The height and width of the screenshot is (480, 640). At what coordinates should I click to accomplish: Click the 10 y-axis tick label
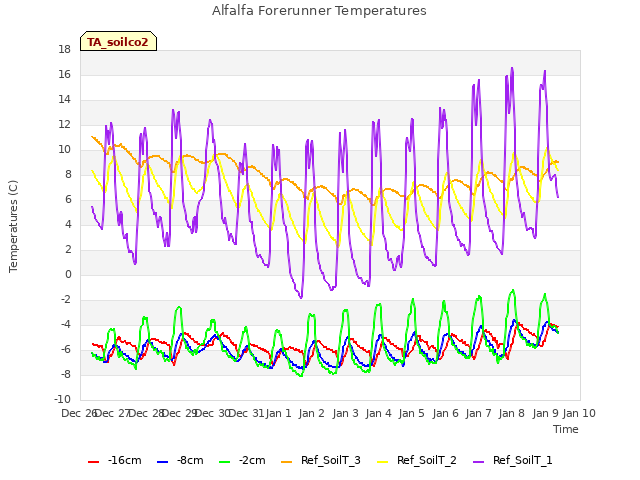pyautogui.click(x=64, y=150)
